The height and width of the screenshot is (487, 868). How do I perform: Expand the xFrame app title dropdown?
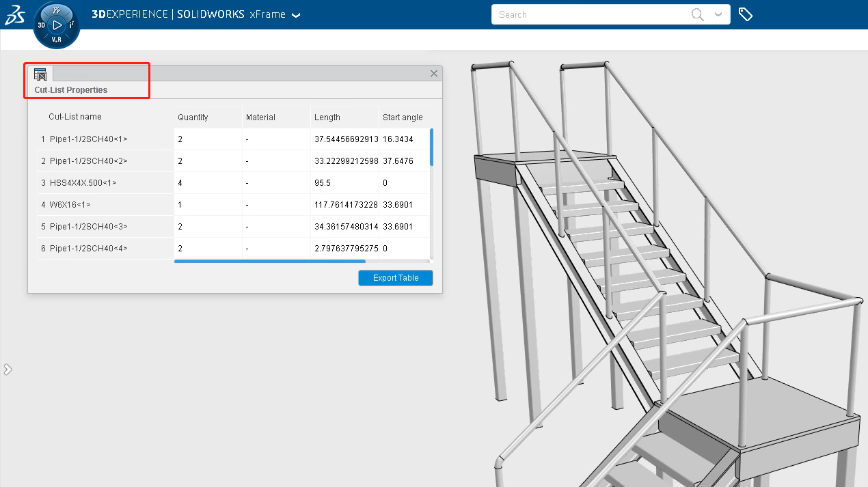point(296,16)
